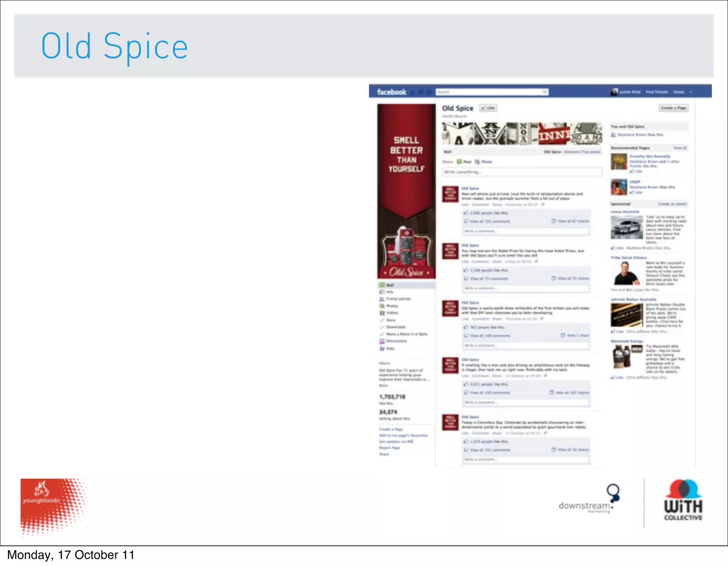Open the account dropdown arrow beside Home
This screenshot has width=728, height=566.
pos(691,92)
